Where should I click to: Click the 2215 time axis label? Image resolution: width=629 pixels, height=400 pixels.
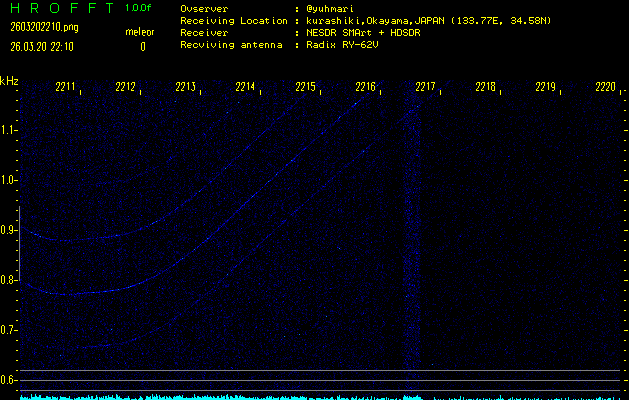[306, 88]
